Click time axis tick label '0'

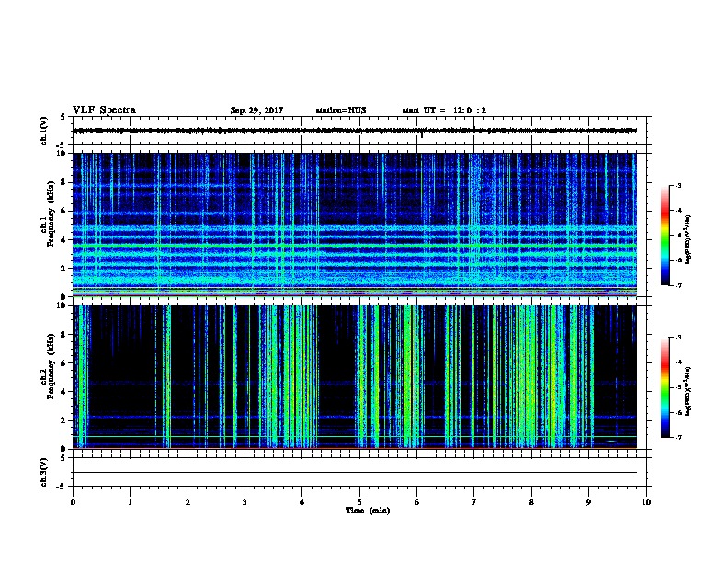tap(73, 502)
